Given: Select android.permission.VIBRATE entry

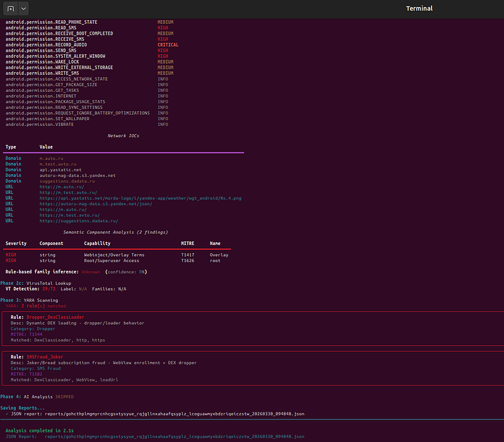Looking at the screenshot, I should click(40, 124).
